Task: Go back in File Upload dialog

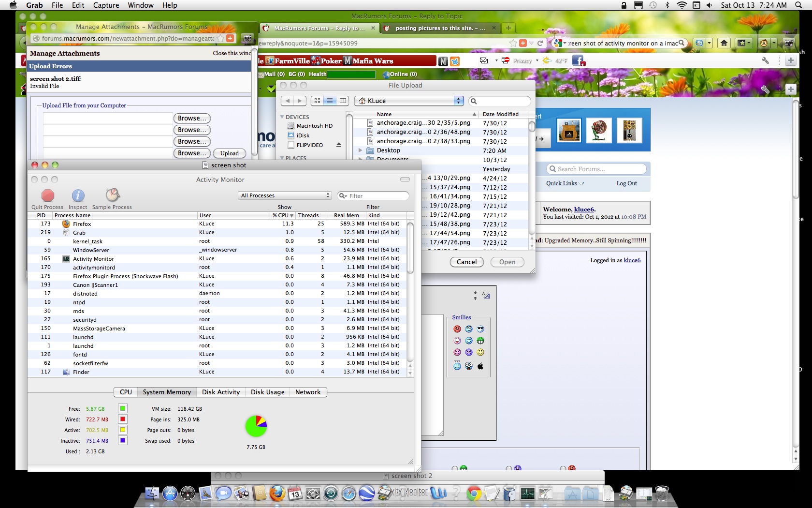Action: pyautogui.click(x=288, y=101)
